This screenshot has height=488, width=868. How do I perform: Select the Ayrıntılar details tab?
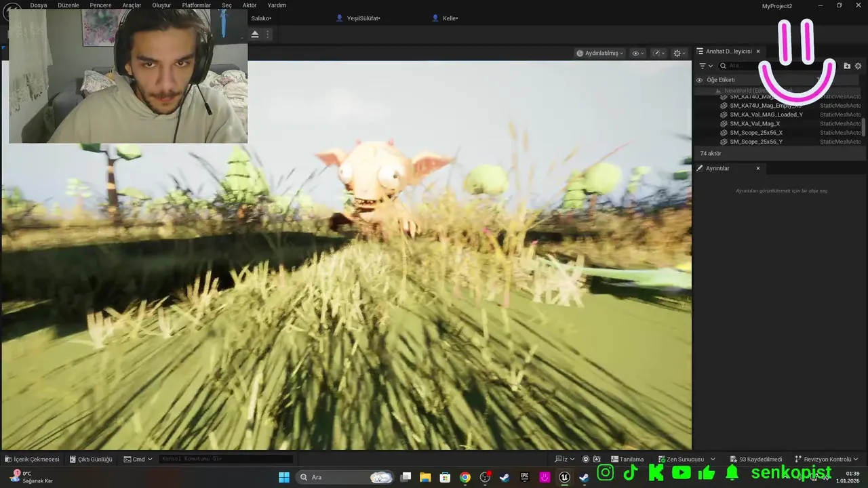pos(717,168)
